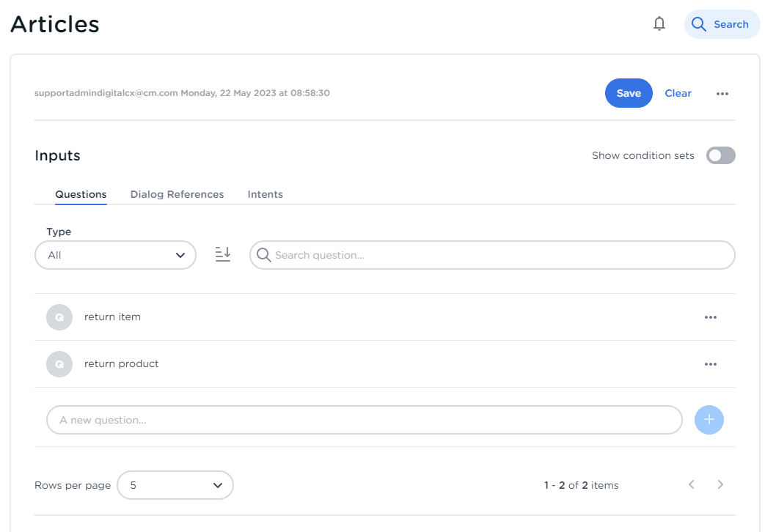Image resolution: width=776 pixels, height=532 pixels.
Task: Open the Rows per page dropdown
Action: click(175, 485)
